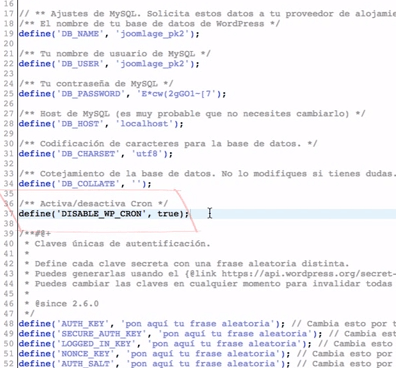Place cursor in 'localhost' host value
This screenshot has width=396, height=368.
click(144, 124)
